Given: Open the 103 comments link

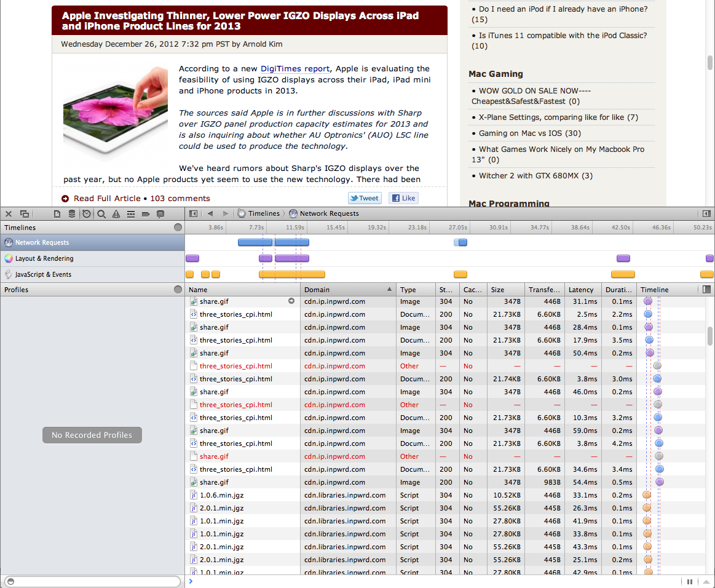Looking at the screenshot, I should click(x=180, y=199).
